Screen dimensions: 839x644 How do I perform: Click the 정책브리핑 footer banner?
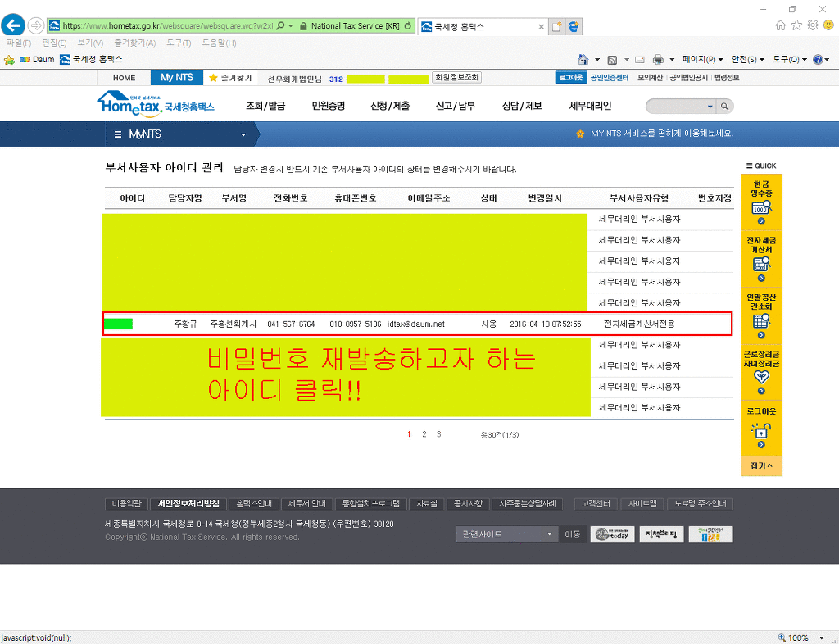[x=661, y=534]
